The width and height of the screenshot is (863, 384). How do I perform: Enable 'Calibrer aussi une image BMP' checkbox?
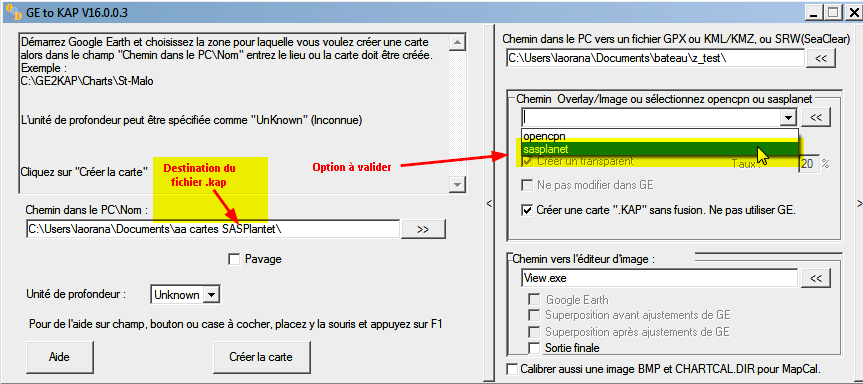(x=512, y=369)
